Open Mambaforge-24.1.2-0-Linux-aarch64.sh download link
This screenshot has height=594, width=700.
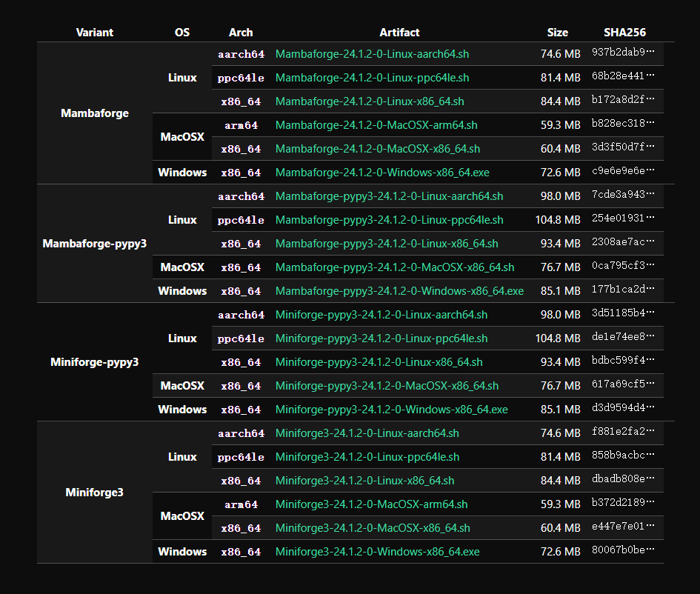click(x=372, y=54)
